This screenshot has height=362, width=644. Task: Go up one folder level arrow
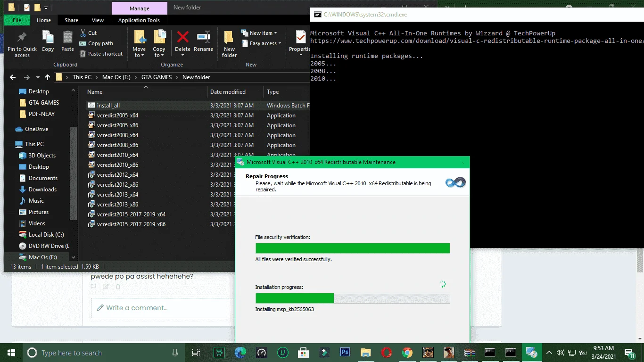(x=48, y=77)
